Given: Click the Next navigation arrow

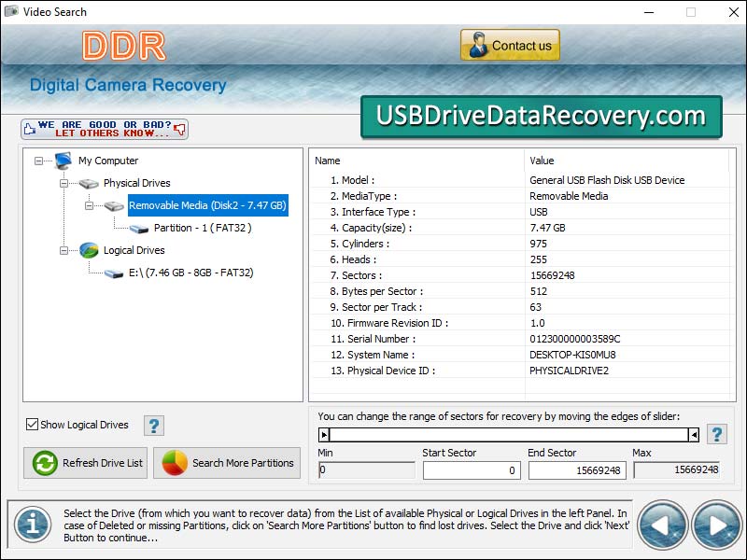Looking at the screenshot, I should [x=715, y=525].
